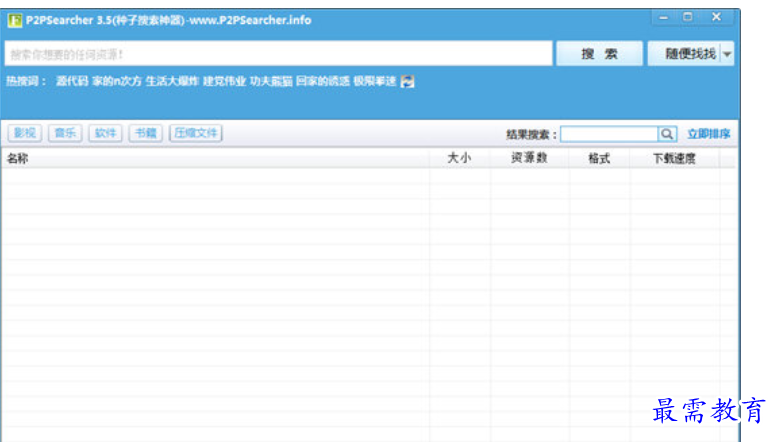Image resolution: width=774 pixels, height=442 pixels.
Task: Sort by 格式 column header
Action: 599,159
